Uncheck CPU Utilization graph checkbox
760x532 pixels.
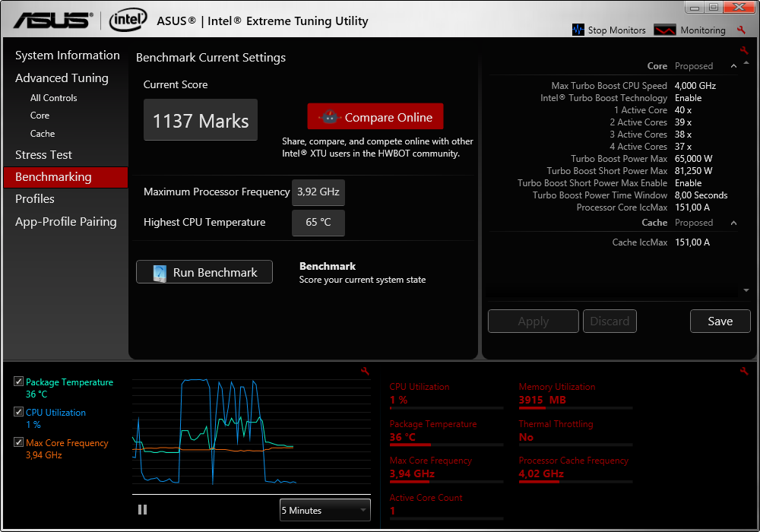(18, 412)
